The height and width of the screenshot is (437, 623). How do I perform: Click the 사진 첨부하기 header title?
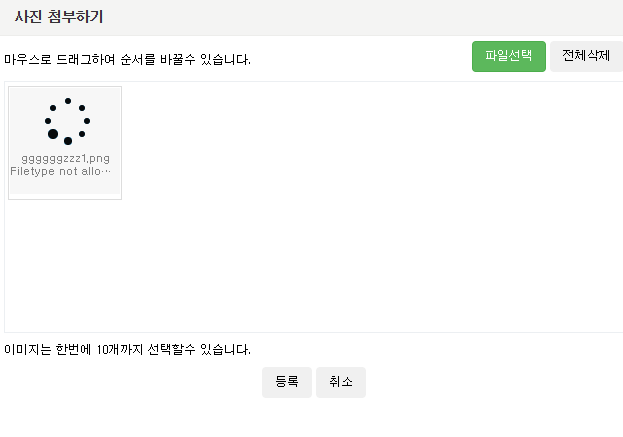(58, 17)
